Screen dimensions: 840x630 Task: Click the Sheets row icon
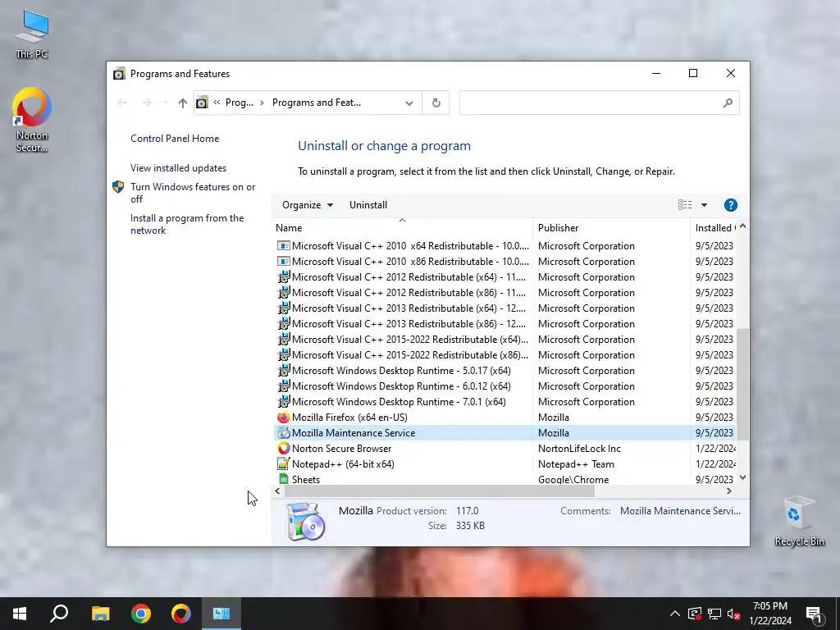tap(283, 479)
